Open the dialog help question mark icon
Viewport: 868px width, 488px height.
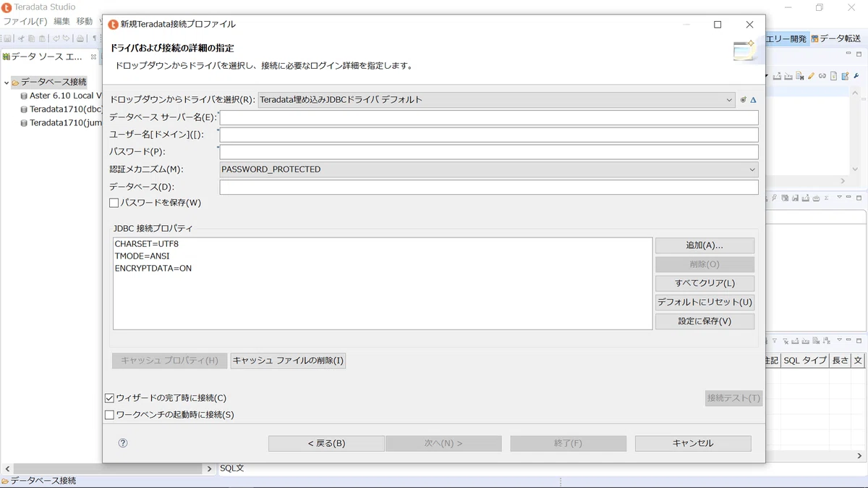[123, 443]
